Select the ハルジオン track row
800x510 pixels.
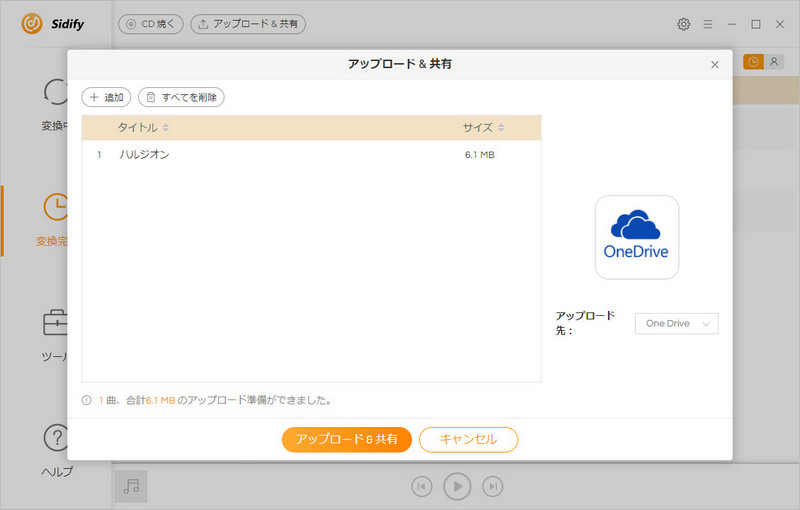click(x=311, y=155)
